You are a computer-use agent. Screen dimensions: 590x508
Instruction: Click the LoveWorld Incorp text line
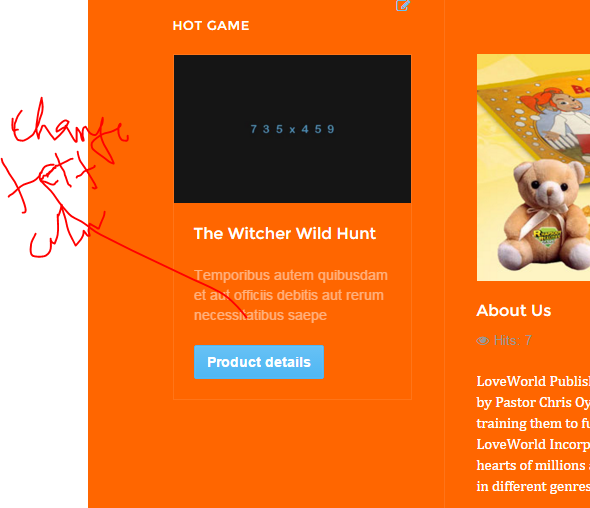coord(533,445)
